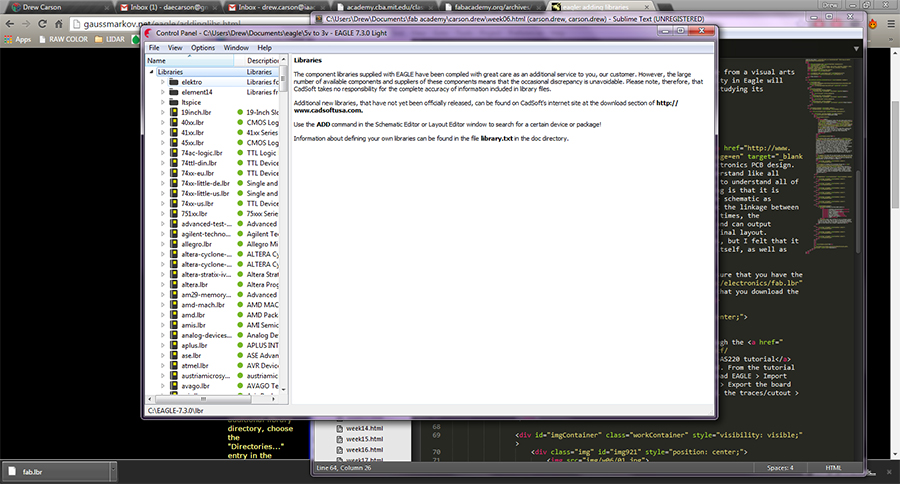Viewport: 900px width, 484px height.
Task: Expand the 74xx-us.lbr library node
Action: pos(162,204)
